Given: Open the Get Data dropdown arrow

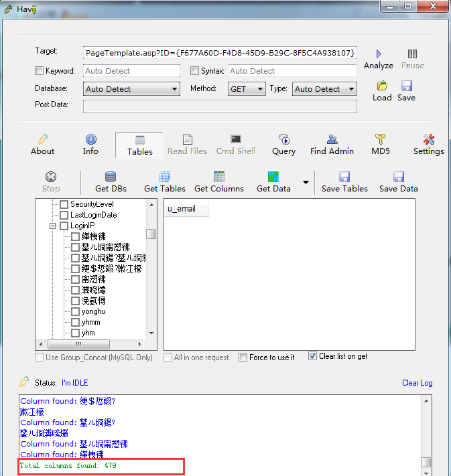Looking at the screenshot, I should pos(306,182).
